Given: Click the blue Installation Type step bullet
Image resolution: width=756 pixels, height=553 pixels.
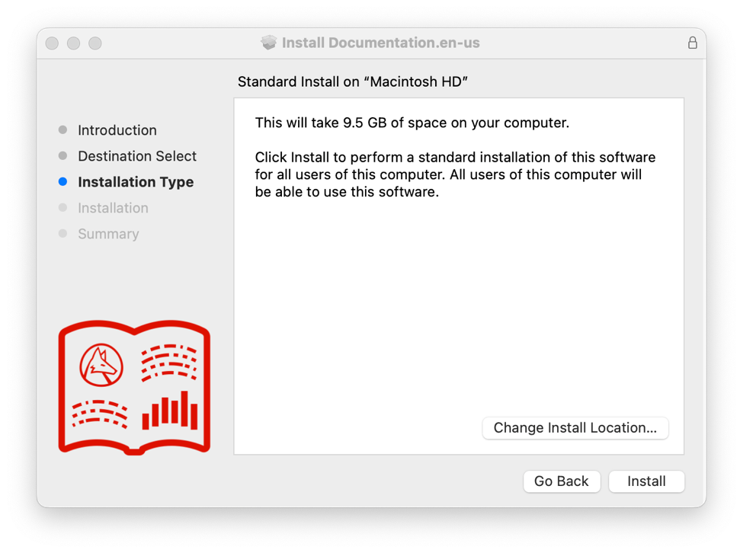Looking at the screenshot, I should click(62, 181).
